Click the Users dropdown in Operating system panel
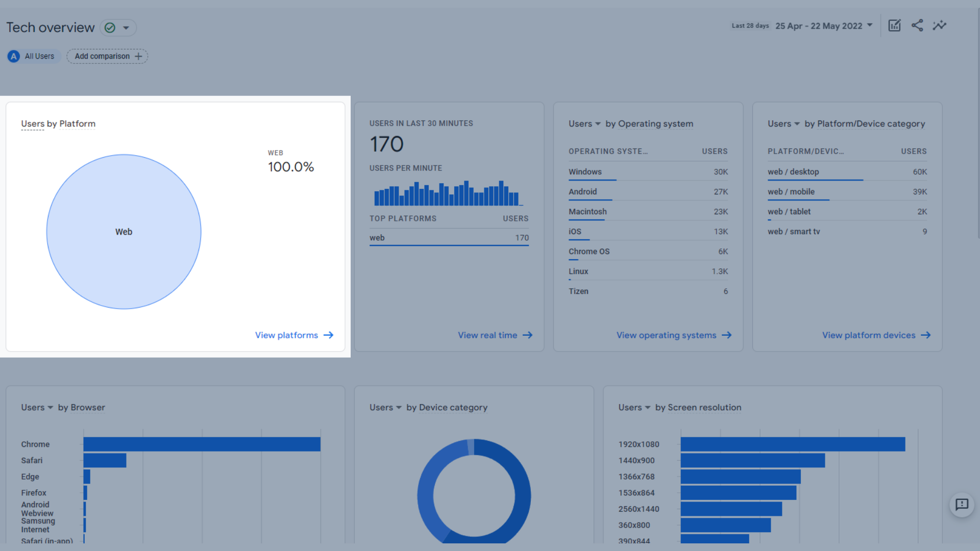The width and height of the screenshot is (980, 551). tap(584, 123)
